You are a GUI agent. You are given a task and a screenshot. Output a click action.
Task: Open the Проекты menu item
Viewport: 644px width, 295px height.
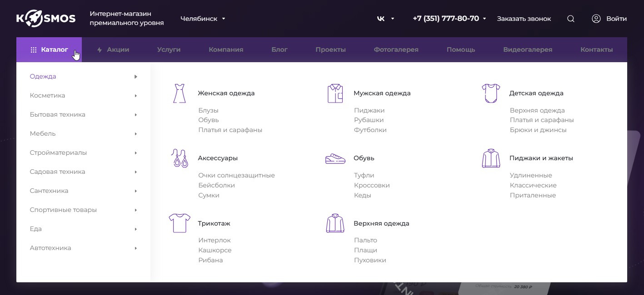(x=330, y=50)
